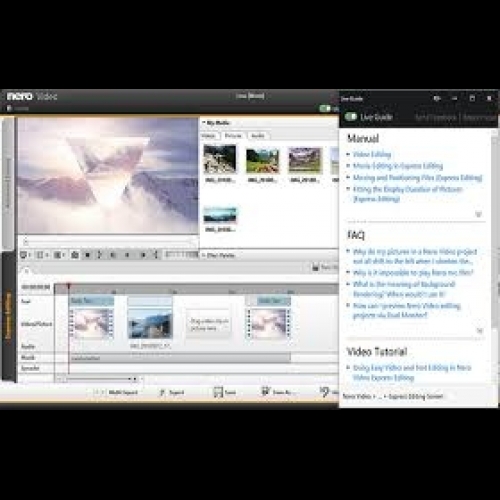Screen dimensions: 500x500
Task: Step forward one frame in preview
Action: pos(143,255)
